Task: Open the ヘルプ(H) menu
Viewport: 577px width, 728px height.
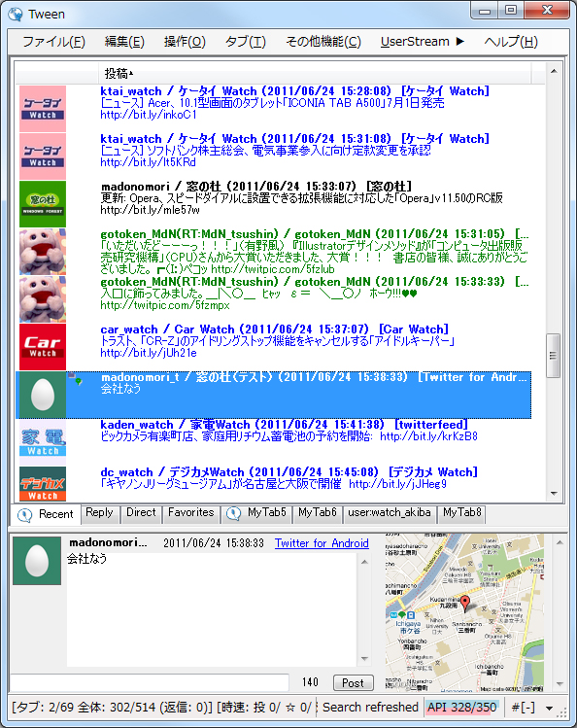Action: click(x=511, y=42)
